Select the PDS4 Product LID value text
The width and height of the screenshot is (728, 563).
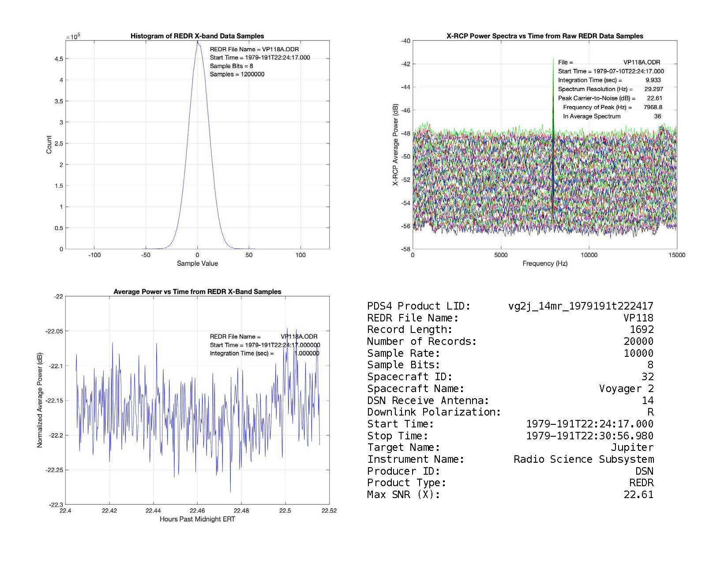coord(581,306)
